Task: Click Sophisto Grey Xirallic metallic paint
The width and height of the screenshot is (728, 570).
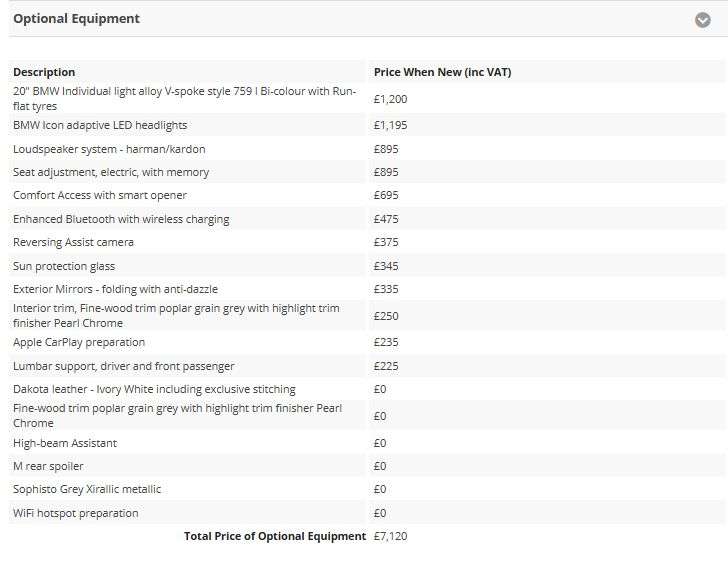Action: point(87,489)
